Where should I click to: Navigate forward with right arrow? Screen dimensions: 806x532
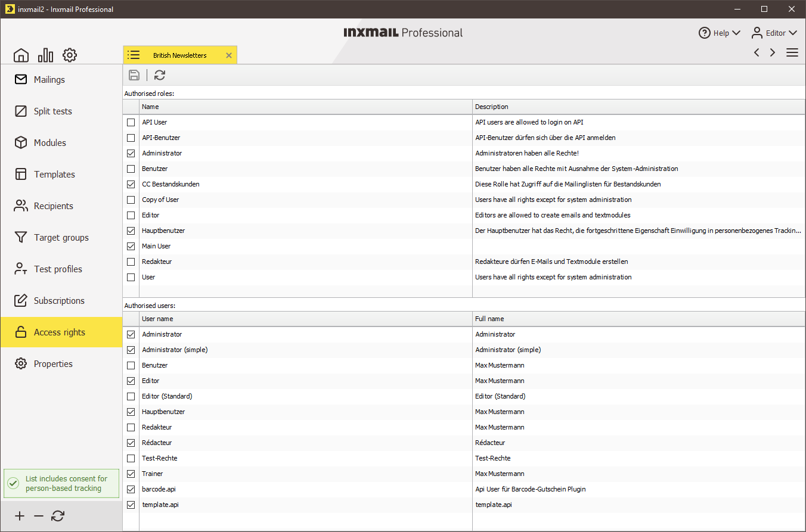pyautogui.click(x=773, y=52)
